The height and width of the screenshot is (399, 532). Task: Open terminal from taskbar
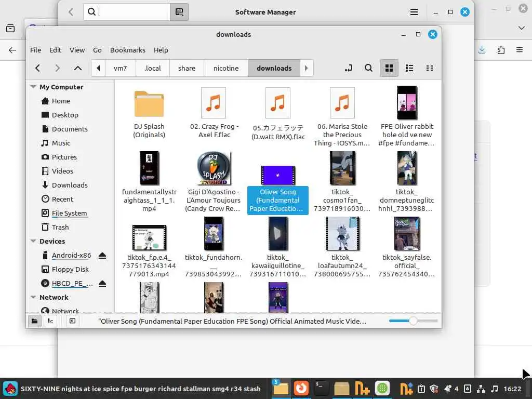[x=321, y=389]
